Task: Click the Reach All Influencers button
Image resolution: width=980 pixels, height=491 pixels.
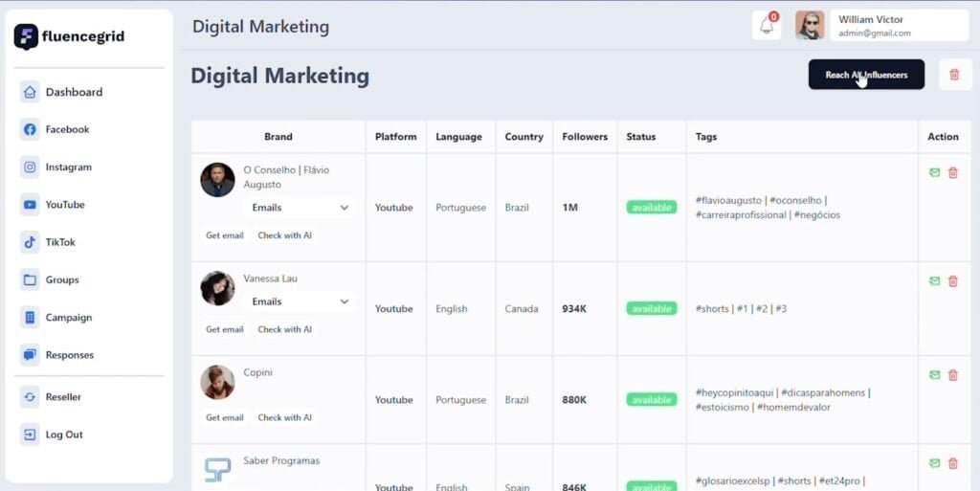Action: pyautogui.click(x=866, y=75)
